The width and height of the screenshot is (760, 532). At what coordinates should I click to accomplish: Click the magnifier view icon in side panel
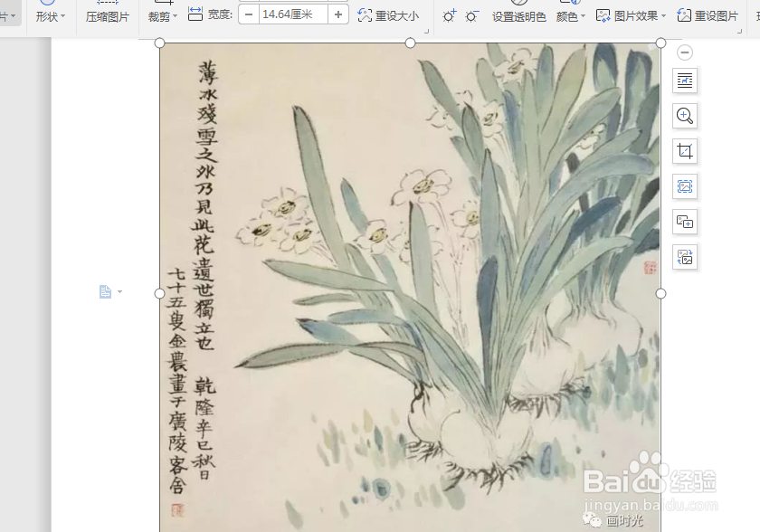coord(684,116)
